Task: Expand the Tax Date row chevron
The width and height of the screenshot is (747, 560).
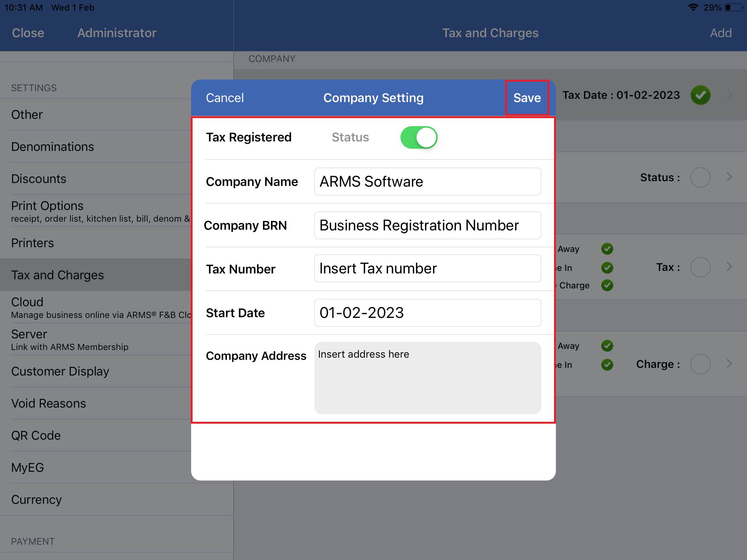Action: click(x=729, y=95)
